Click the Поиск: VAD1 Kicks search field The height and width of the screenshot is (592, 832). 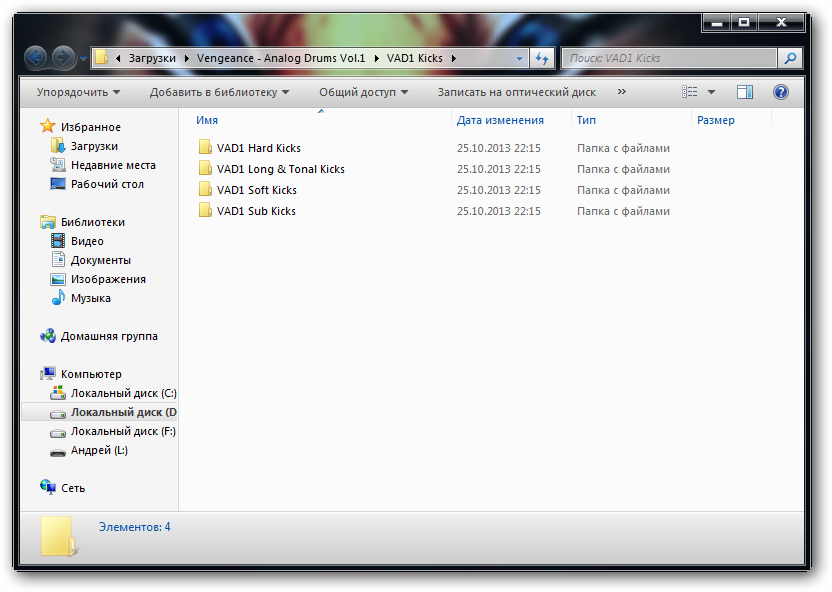[x=670, y=58]
